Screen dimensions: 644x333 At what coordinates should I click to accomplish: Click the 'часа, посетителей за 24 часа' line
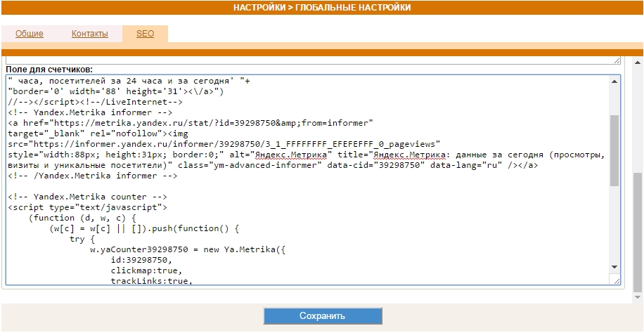pyautogui.click(x=129, y=81)
